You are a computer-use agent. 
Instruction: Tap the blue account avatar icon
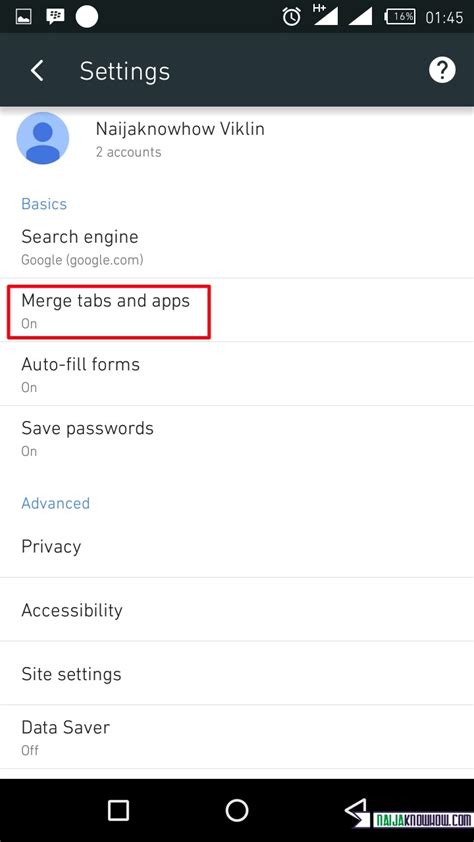coord(43,138)
